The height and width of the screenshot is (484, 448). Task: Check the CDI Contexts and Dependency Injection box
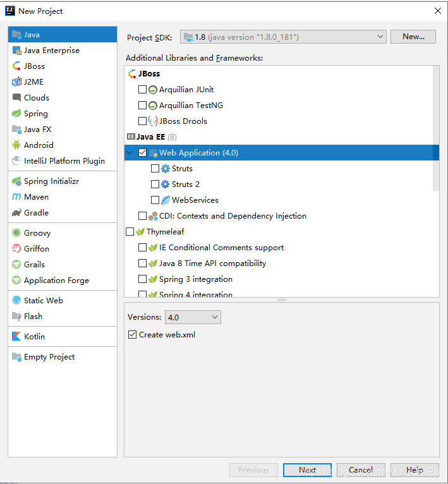[x=142, y=215]
